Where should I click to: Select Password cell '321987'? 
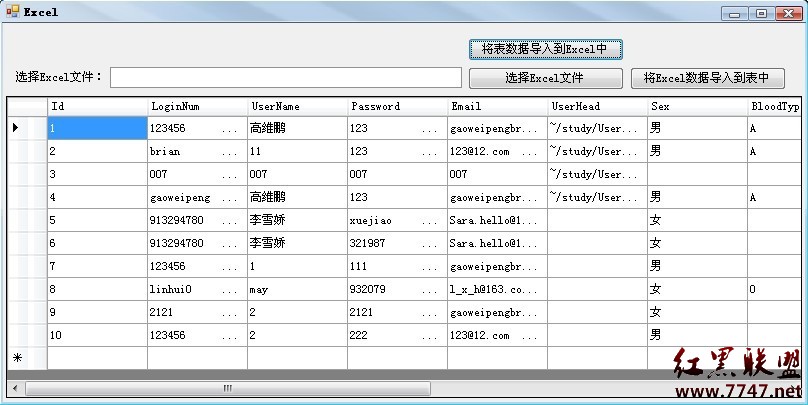click(397, 243)
